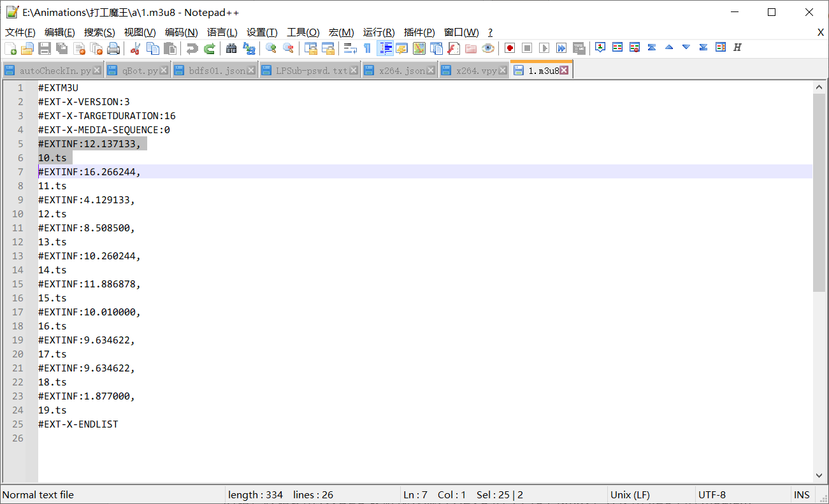Close the 1.m3u8 tab

coord(564,71)
